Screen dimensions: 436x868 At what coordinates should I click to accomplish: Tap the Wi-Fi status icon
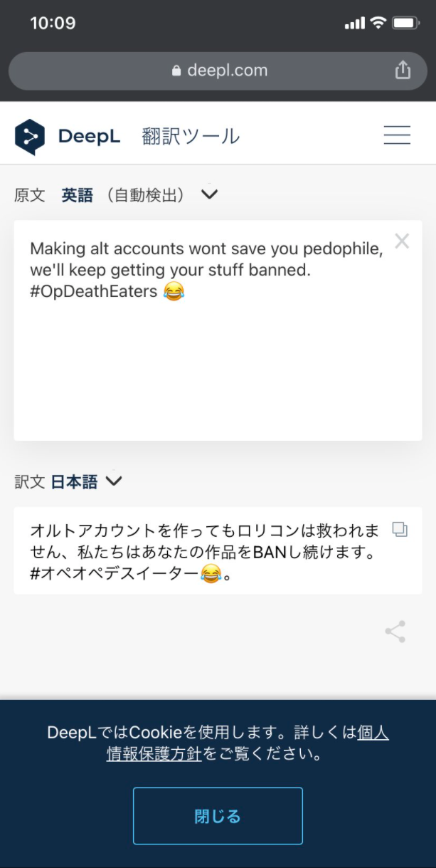click(378, 23)
